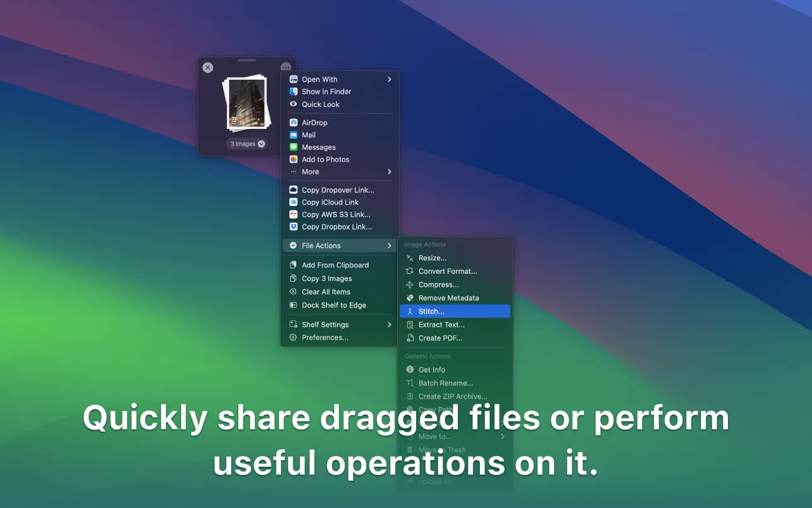Click the Quick Look eye icon
812x508 pixels.
pos(293,104)
